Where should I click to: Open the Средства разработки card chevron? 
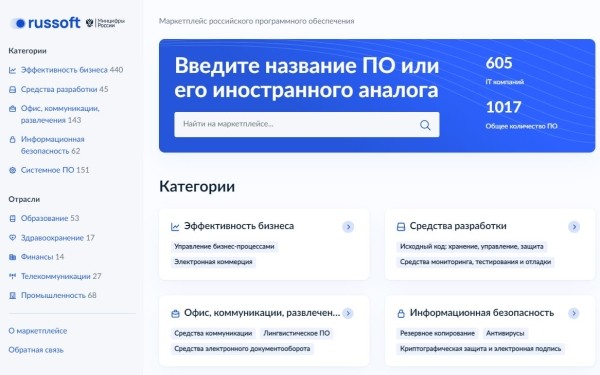[574, 227]
